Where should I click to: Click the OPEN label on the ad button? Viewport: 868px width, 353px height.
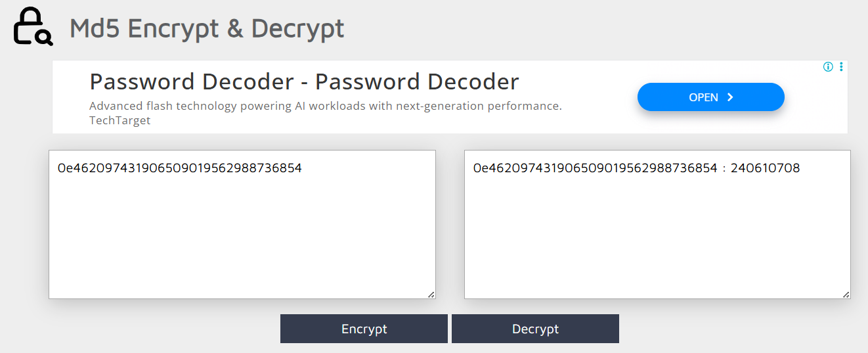pyautogui.click(x=703, y=97)
